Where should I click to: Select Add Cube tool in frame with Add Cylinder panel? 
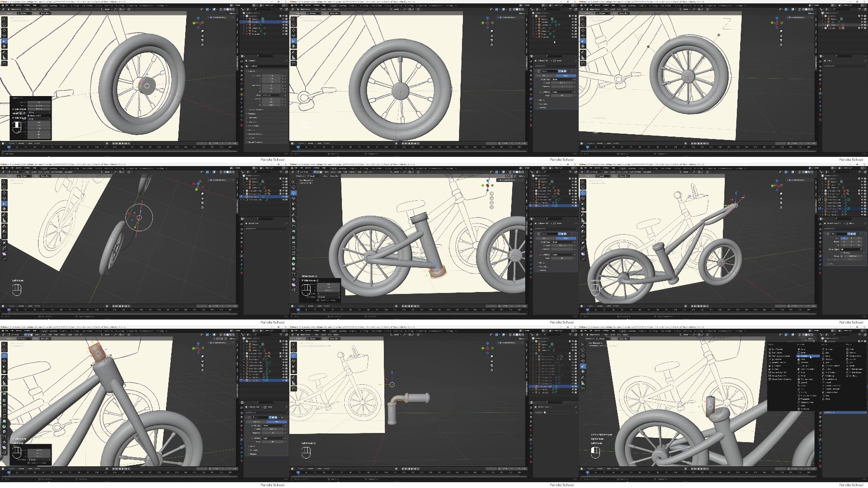pos(4,63)
